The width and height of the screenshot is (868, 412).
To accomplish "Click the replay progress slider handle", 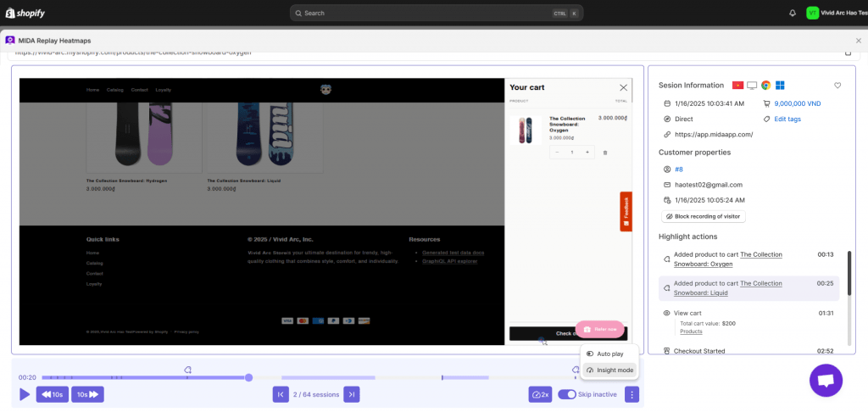I will pos(248,377).
